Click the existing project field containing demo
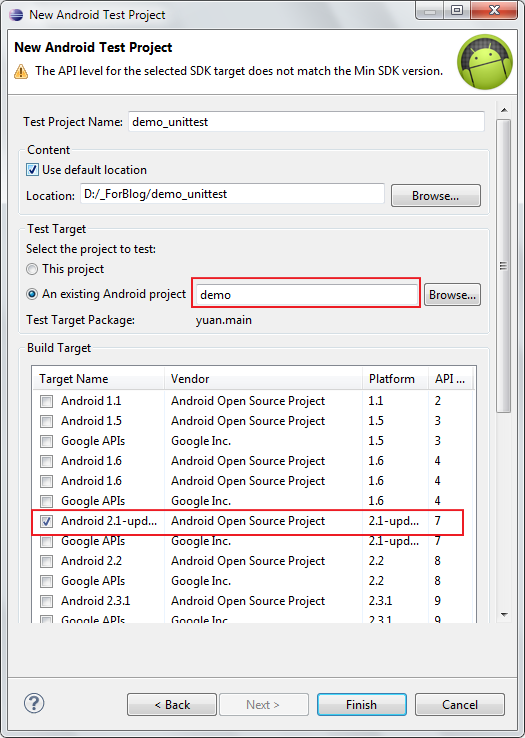 point(307,295)
